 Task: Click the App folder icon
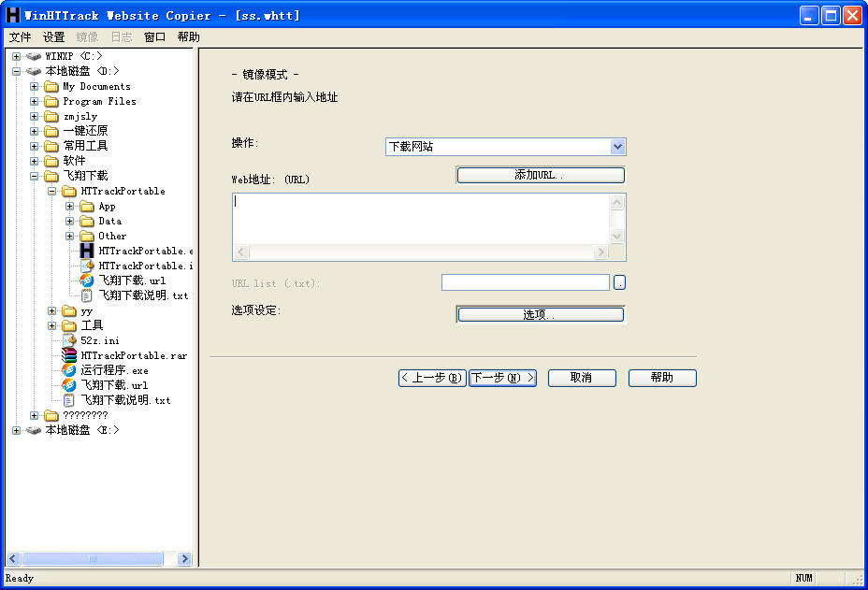(87, 207)
